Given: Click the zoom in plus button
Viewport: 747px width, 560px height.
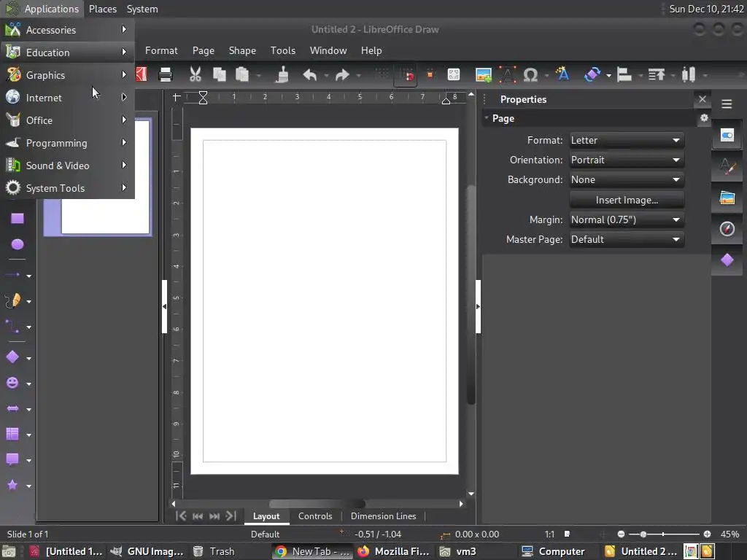Looking at the screenshot, I should tap(707, 534).
